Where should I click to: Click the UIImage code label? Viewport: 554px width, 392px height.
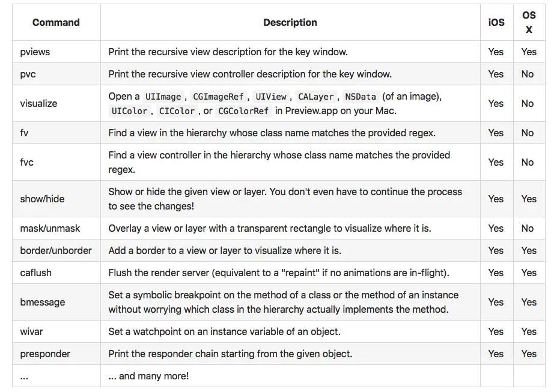(x=163, y=97)
